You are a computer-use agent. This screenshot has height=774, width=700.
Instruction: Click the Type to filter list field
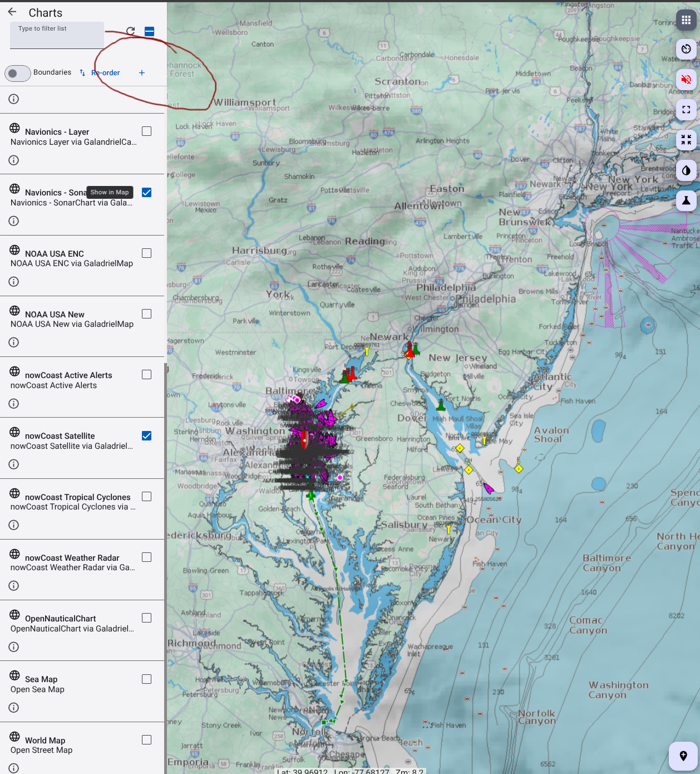57,35
